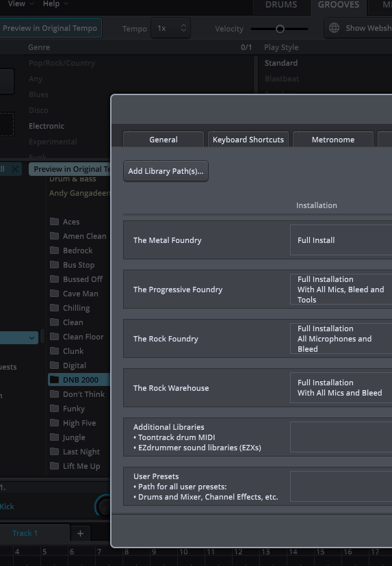This screenshot has width=392, height=566.
Task: Switch to the Keyboard Shortcuts tab
Action: pos(248,140)
